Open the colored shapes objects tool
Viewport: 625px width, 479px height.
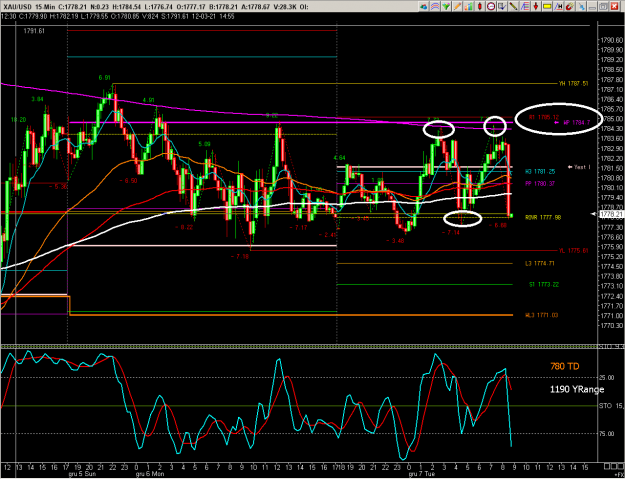click(x=424, y=6)
